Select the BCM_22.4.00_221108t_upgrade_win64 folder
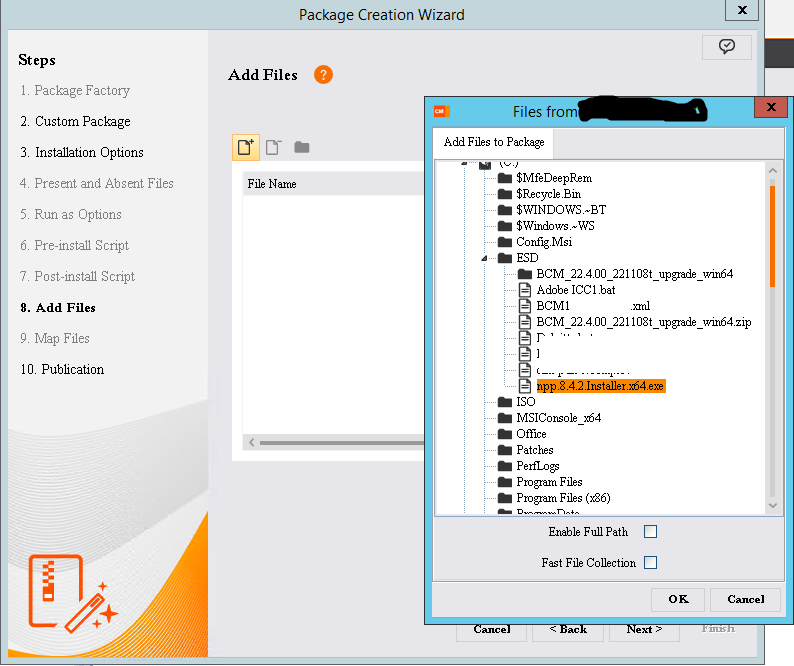Screen dimensions: 794x666 tap(635, 274)
